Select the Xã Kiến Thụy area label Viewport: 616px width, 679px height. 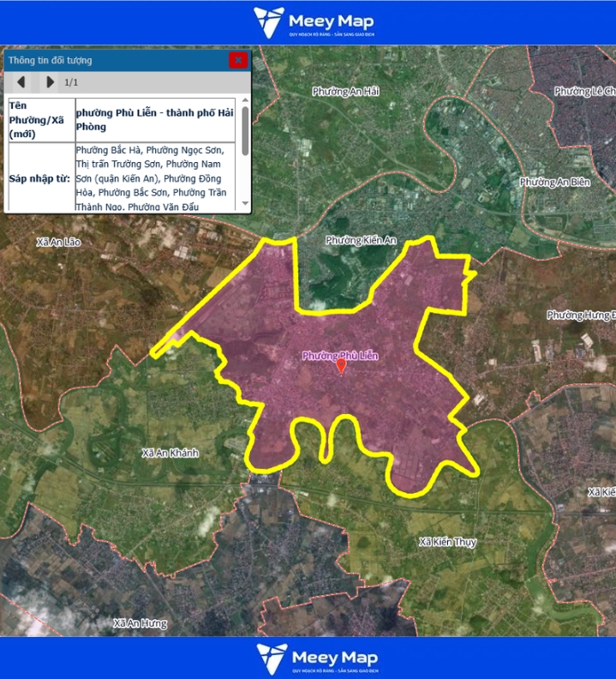pos(447,542)
